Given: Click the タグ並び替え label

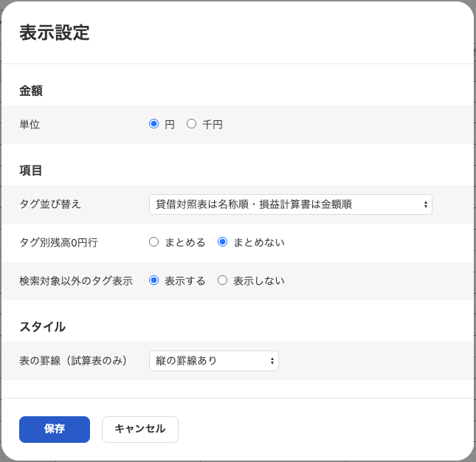Looking at the screenshot, I should [50, 204].
